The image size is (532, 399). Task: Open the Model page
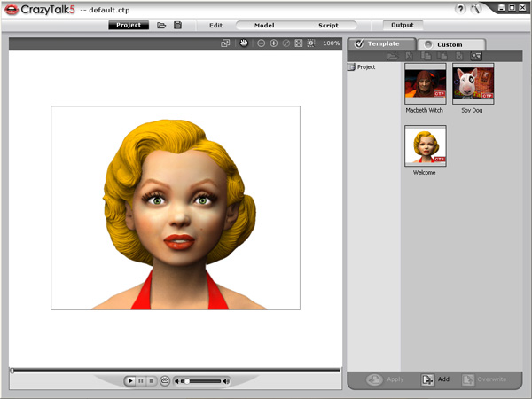[x=264, y=25]
